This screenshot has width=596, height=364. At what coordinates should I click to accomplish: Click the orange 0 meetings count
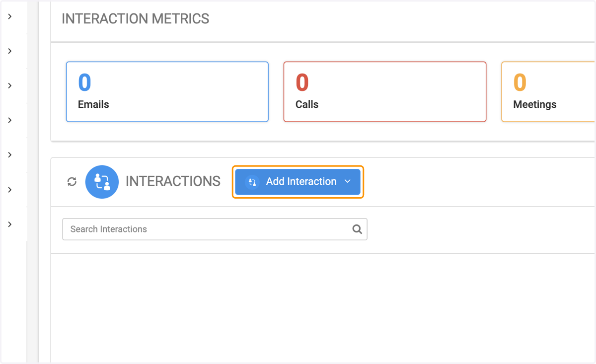520,82
